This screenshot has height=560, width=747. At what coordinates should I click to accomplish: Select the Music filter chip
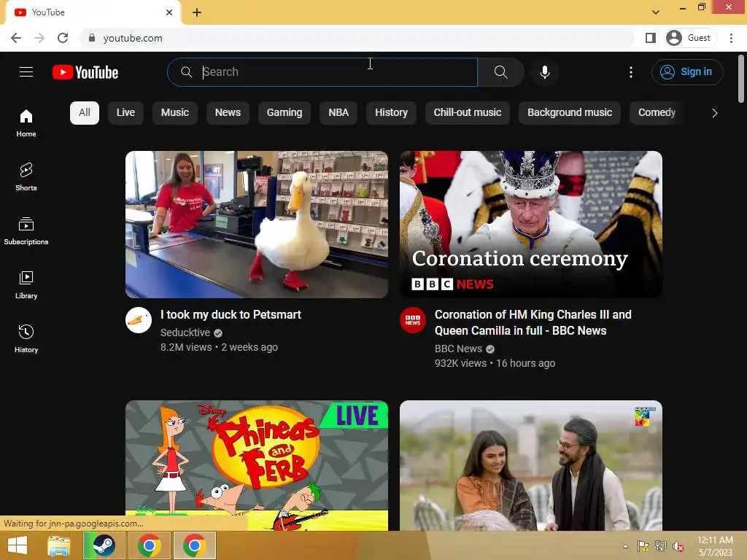pyautogui.click(x=175, y=113)
